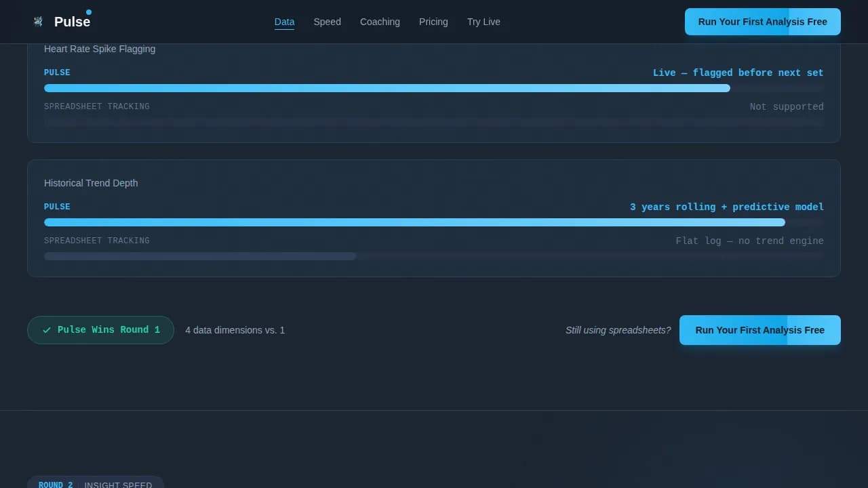View the Pricing nav link
868x488 pixels.
[x=433, y=22]
